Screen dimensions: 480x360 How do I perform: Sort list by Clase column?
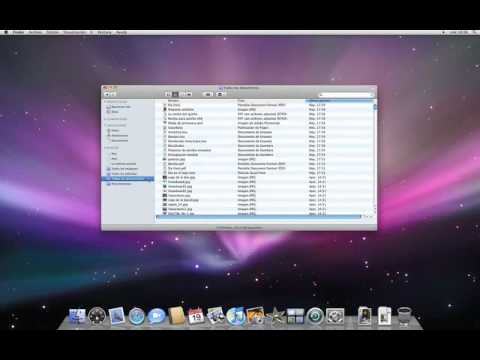point(271,101)
